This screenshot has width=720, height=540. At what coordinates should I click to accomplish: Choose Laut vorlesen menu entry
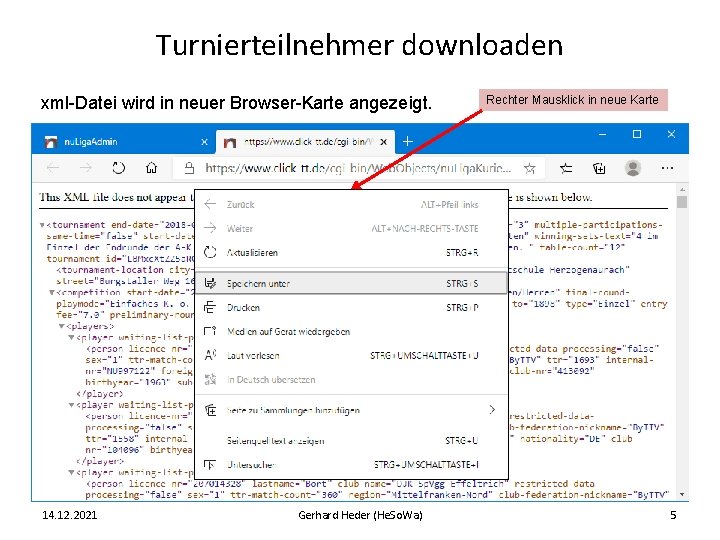[351, 355]
